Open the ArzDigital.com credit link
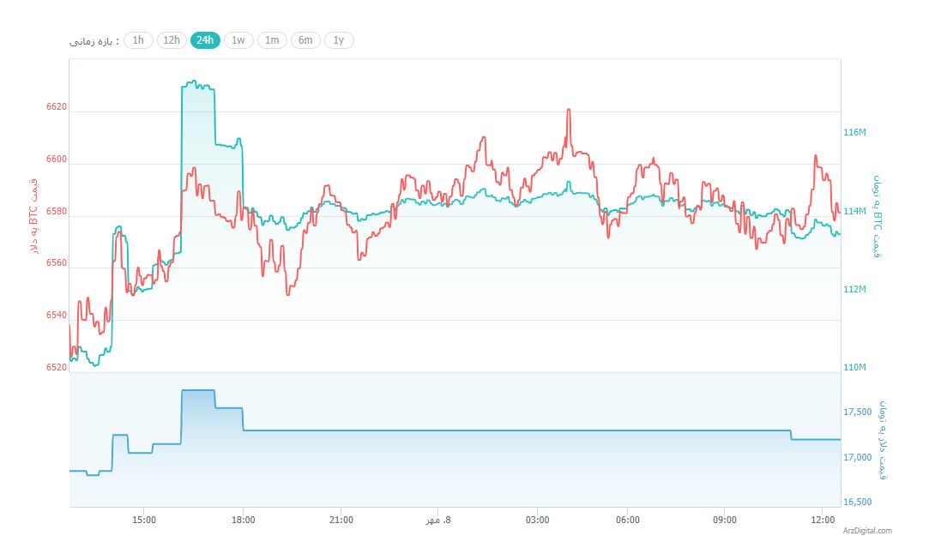 [867, 531]
